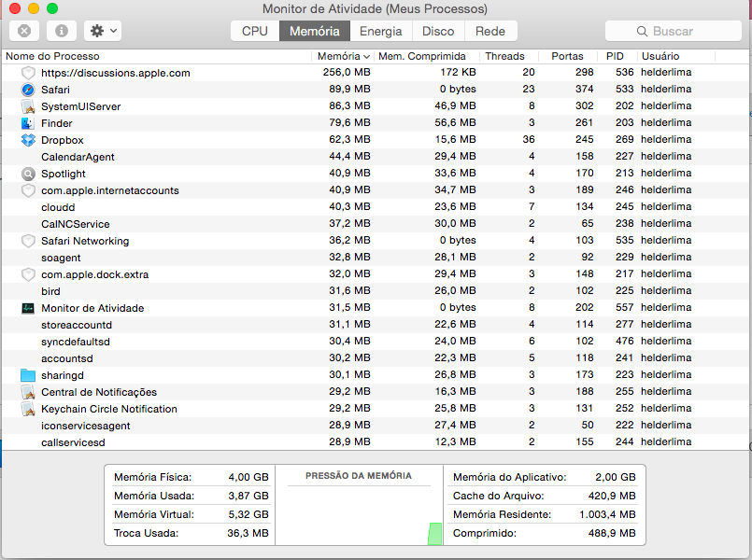Select the soagent process name
This screenshot has height=560, width=752.
[x=61, y=258]
